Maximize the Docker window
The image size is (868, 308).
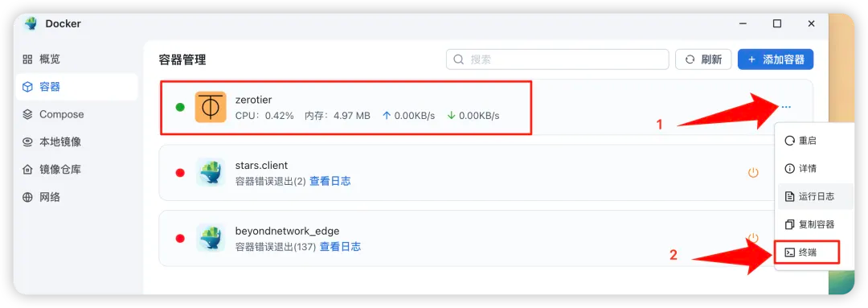tap(777, 24)
